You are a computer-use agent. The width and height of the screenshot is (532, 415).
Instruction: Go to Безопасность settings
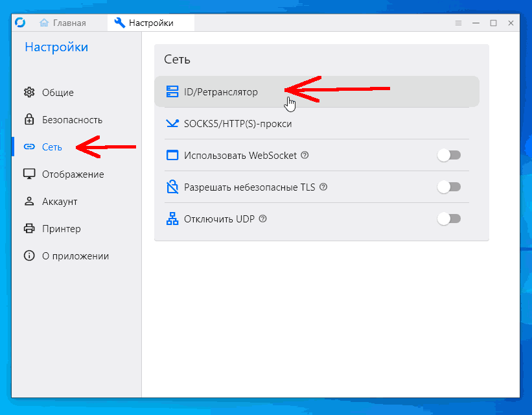pyautogui.click(x=76, y=119)
